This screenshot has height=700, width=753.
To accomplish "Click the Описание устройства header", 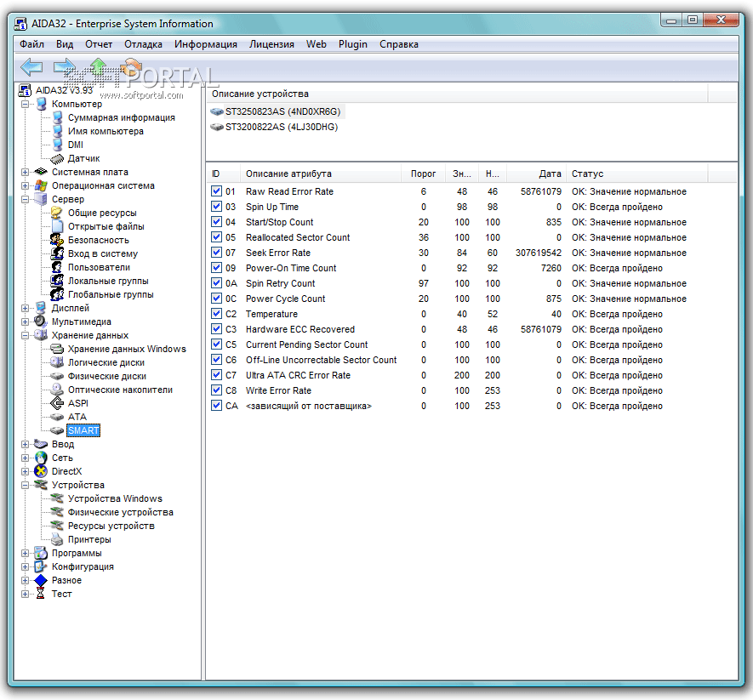I will point(457,94).
